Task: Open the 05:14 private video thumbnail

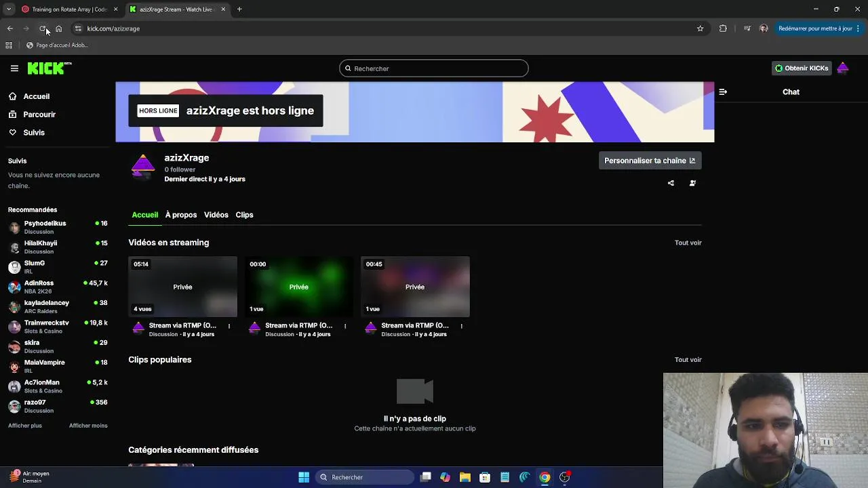Action: pos(183,287)
